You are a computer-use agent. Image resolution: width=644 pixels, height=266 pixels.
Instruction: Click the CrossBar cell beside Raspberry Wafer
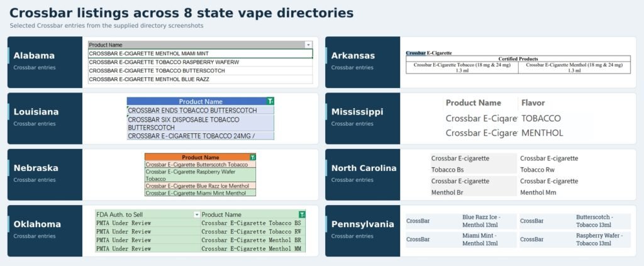[531, 240]
